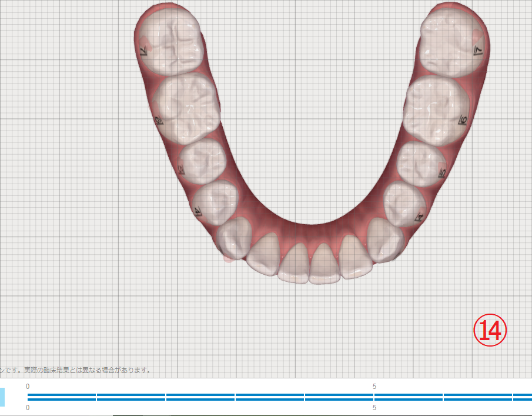The width and height of the screenshot is (532, 416).
Task: Click the tooth 6 label on screen-left molar
Action: point(158,121)
